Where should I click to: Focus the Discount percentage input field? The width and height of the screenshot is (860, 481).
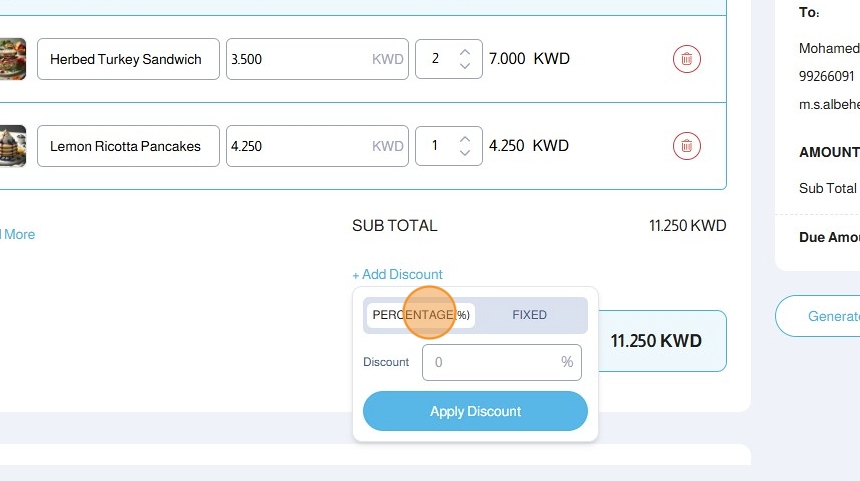click(490, 362)
